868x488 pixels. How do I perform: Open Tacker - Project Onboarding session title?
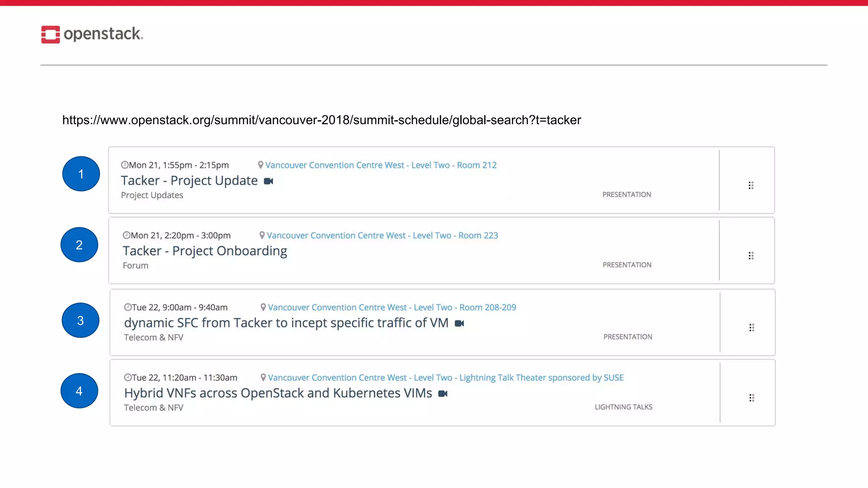(205, 251)
